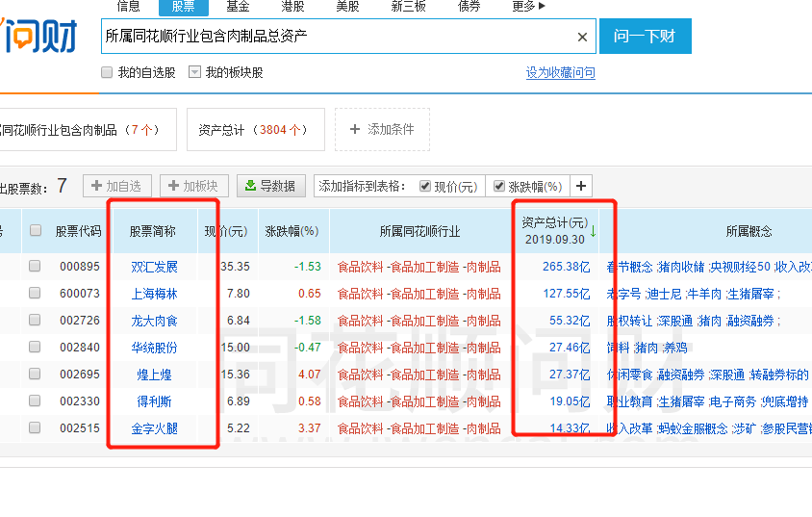Open the 问财 logo homepage
Screen dimensions: 812x517
pyautogui.click(x=38, y=36)
